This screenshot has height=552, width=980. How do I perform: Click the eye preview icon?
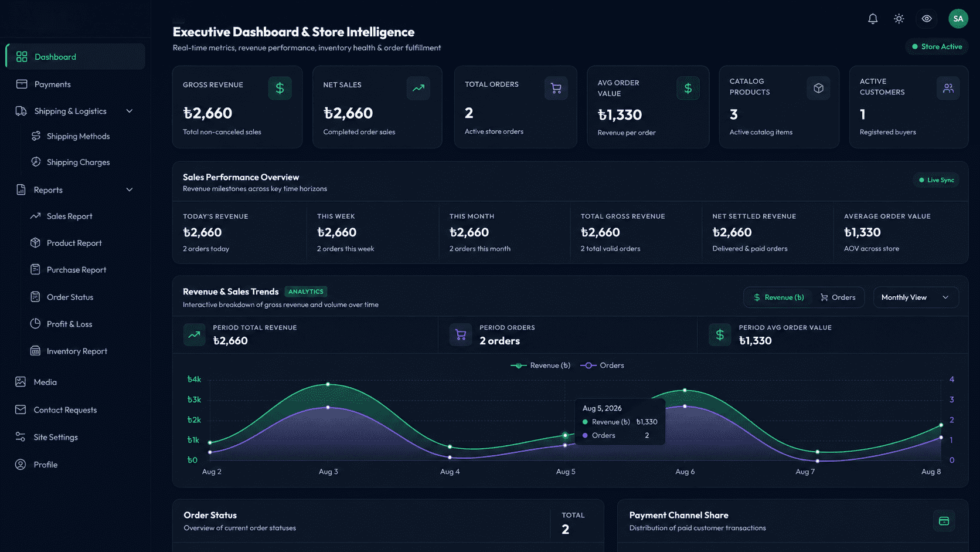[x=927, y=19]
